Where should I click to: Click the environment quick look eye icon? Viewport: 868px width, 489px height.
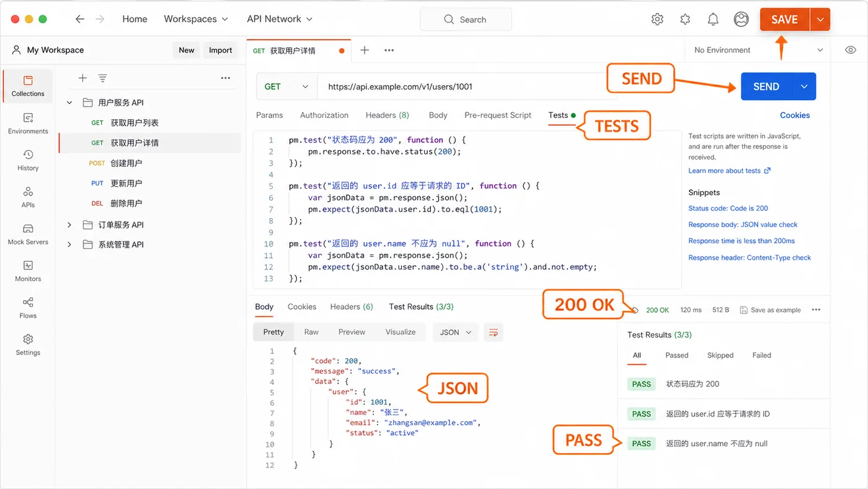coord(851,50)
